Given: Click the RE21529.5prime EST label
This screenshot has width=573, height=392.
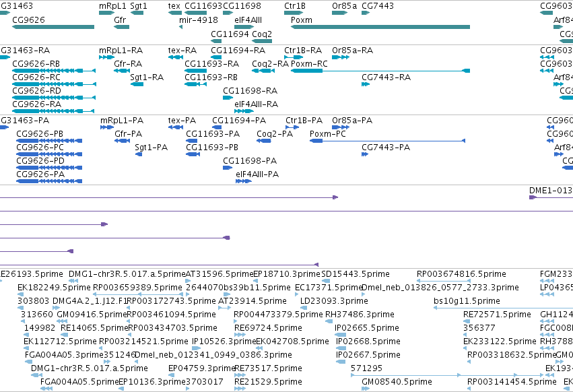Looking at the screenshot, I should click(x=268, y=382).
